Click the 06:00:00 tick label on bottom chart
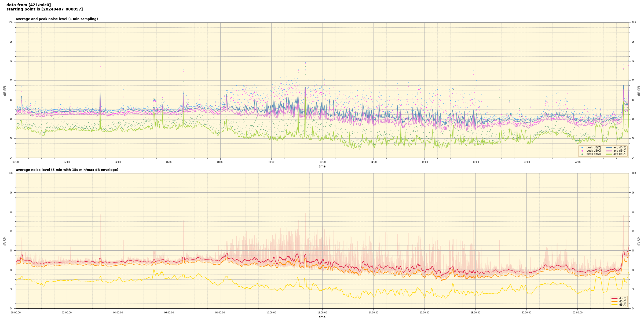Screen dimensions: 644x322 pos(169,313)
